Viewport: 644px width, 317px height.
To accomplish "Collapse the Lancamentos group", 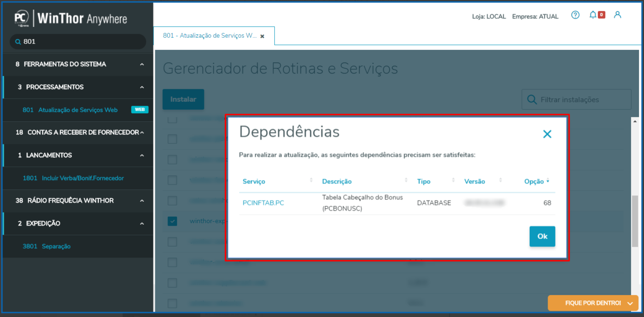I will coord(142,155).
